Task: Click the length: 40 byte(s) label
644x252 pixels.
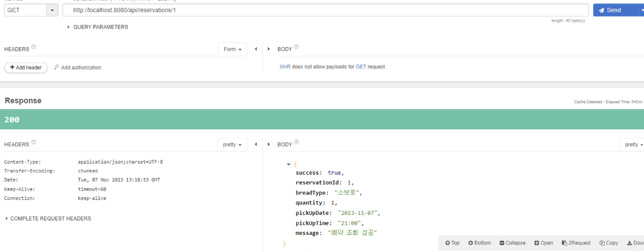Action: click(568, 21)
